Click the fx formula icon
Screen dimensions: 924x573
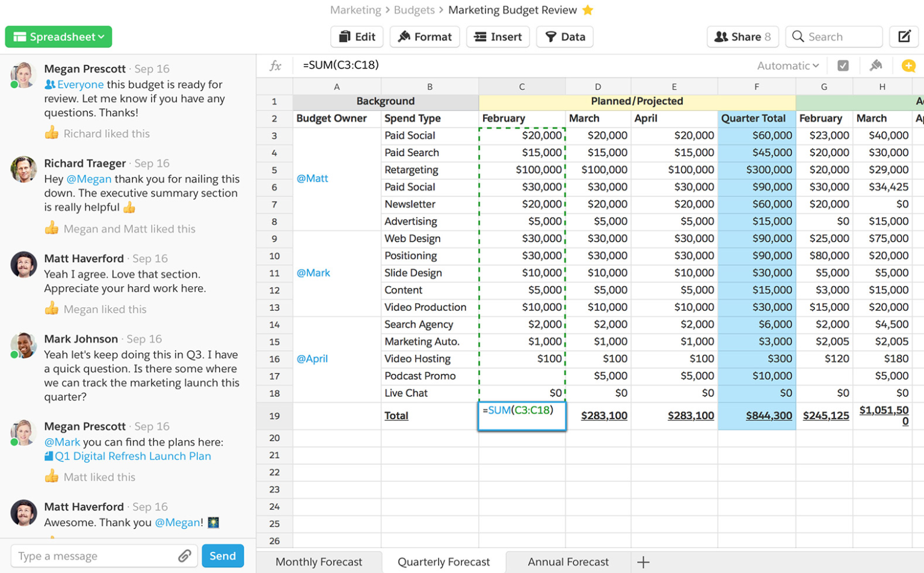click(x=275, y=66)
